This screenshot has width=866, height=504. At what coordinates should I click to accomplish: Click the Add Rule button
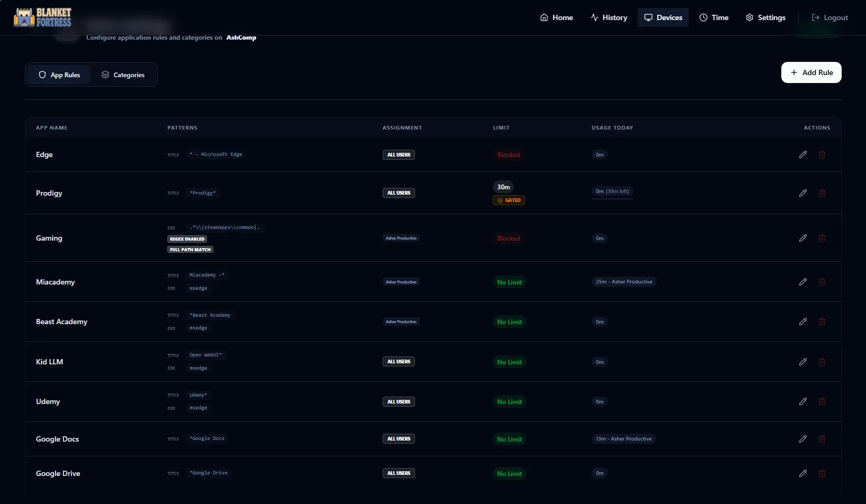click(x=811, y=72)
